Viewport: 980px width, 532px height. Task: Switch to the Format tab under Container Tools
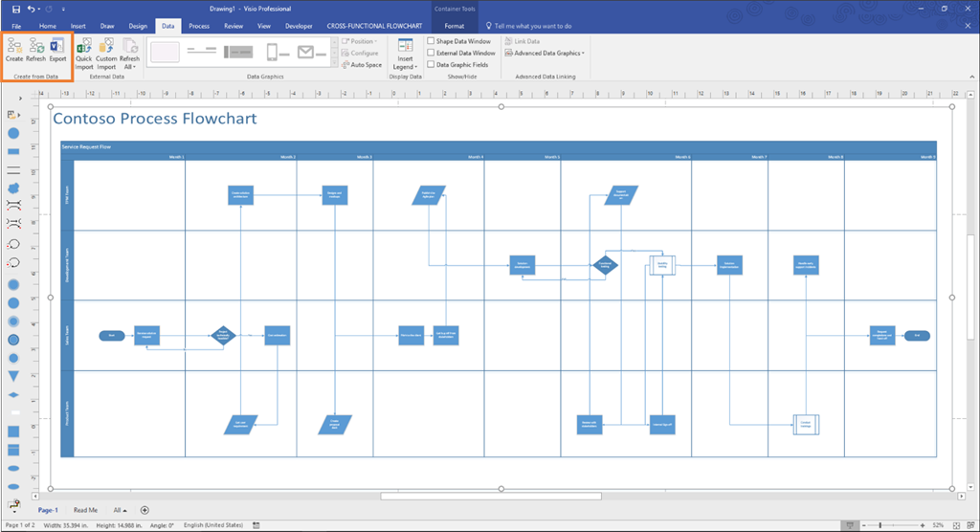point(455,26)
